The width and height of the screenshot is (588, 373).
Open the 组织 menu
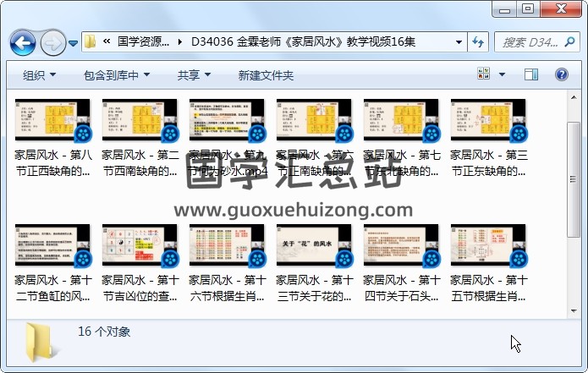click(40, 75)
